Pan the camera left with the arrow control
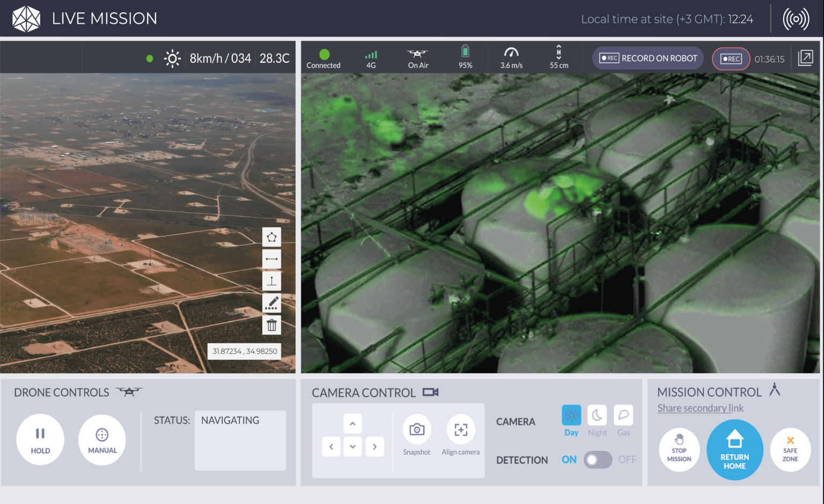The width and height of the screenshot is (824, 504). point(331,447)
